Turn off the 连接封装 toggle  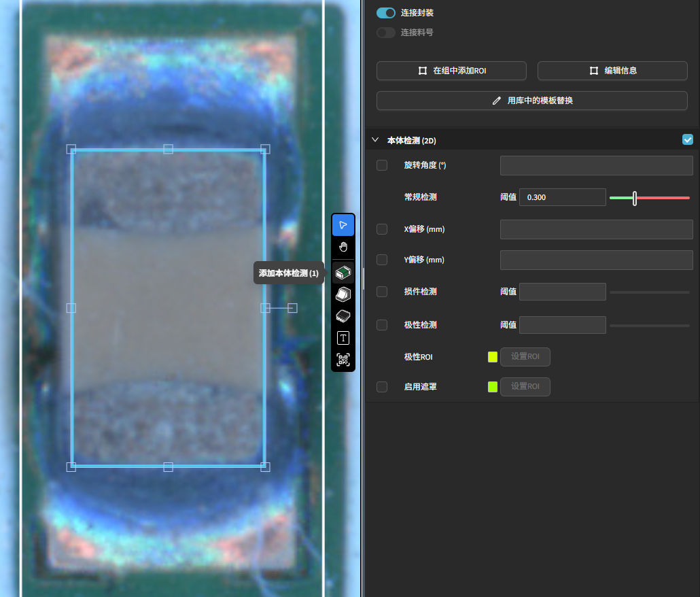(386, 13)
